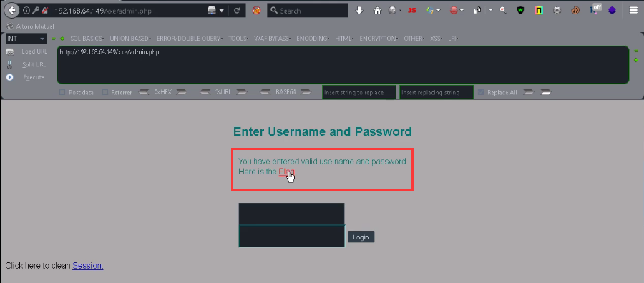Open the cookie manager icon
644x283 pixels.
click(x=575, y=11)
